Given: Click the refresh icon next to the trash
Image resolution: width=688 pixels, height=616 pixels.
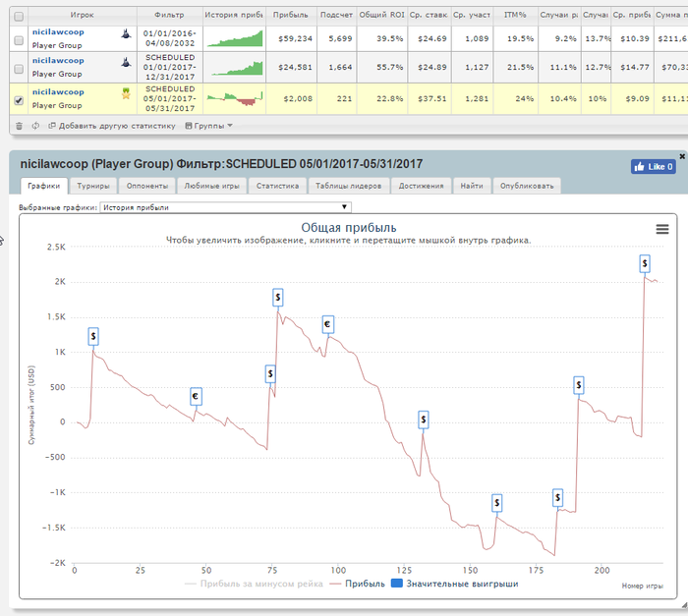Looking at the screenshot, I should (35, 126).
